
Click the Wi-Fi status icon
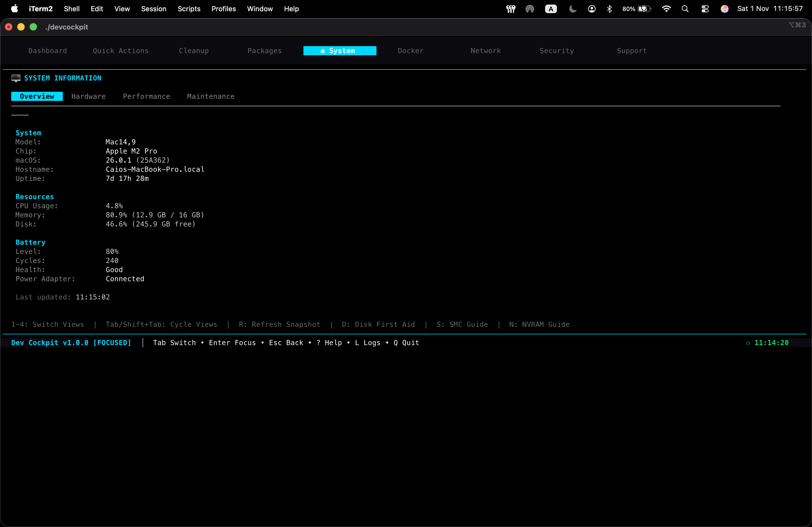click(666, 9)
